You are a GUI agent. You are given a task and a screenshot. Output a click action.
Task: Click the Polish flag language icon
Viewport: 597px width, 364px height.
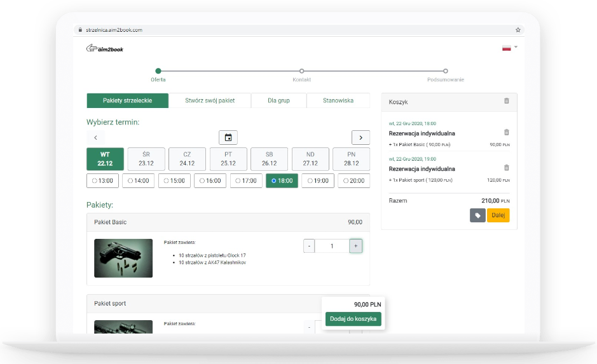click(506, 48)
